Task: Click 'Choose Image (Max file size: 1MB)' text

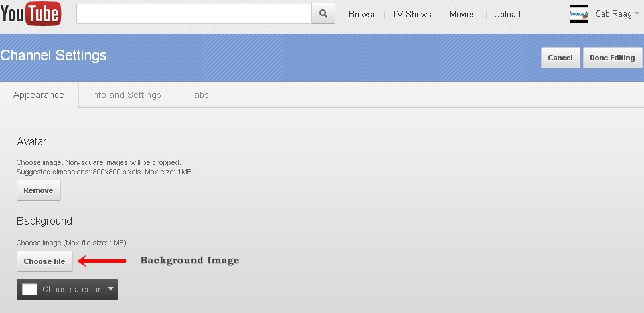Action: coord(72,243)
